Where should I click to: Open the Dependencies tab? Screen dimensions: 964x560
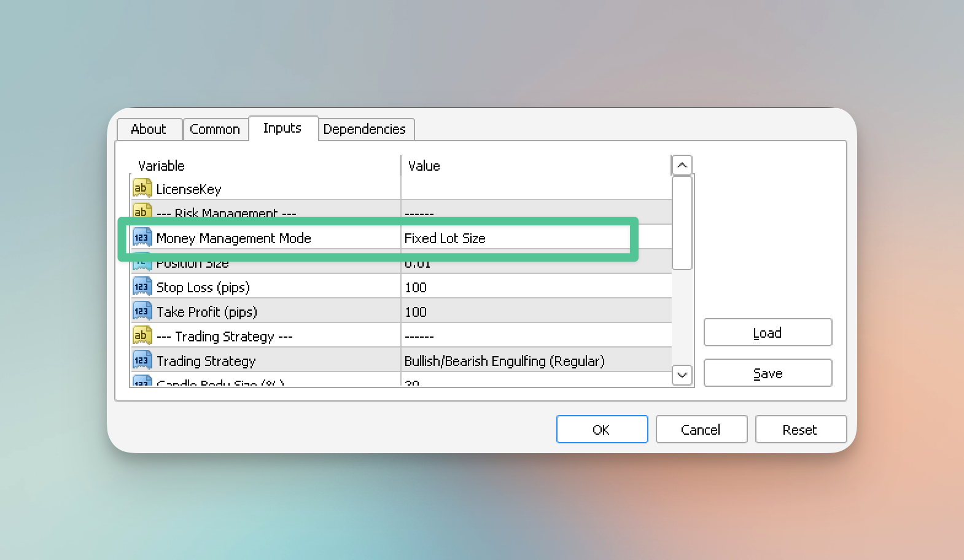tap(365, 130)
